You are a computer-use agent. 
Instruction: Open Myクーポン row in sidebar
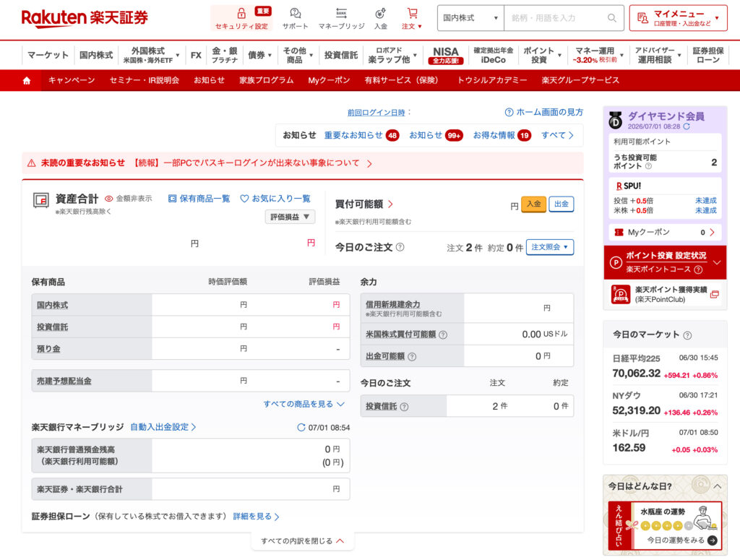tap(665, 232)
